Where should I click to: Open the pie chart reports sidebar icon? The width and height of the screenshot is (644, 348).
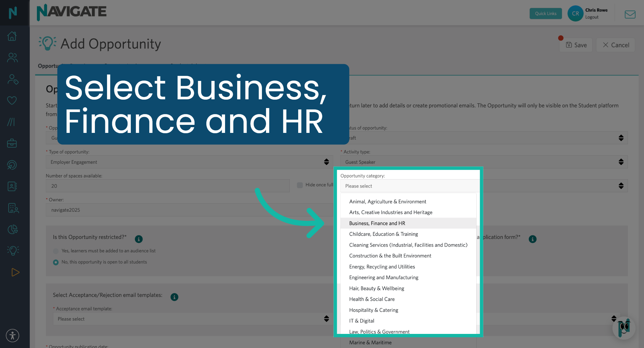pos(13,230)
